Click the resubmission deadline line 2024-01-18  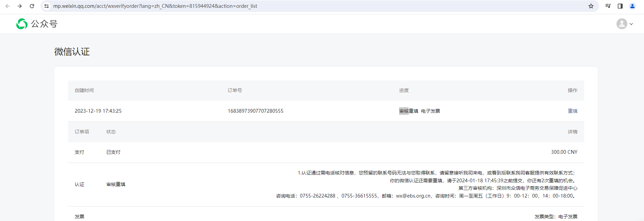tap(483, 181)
